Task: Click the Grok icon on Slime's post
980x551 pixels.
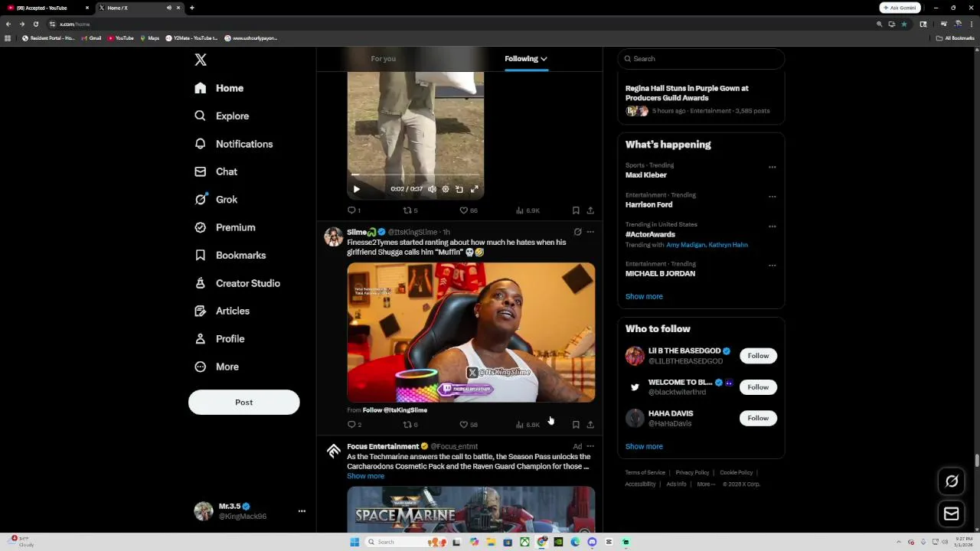Action: coord(578,232)
